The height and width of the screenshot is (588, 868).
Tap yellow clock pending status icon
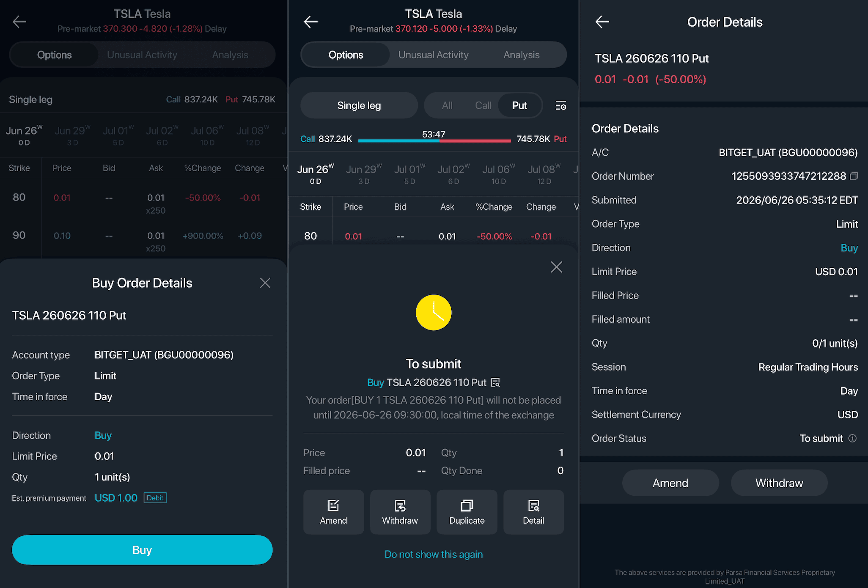pyautogui.click(x=434, y=313)
